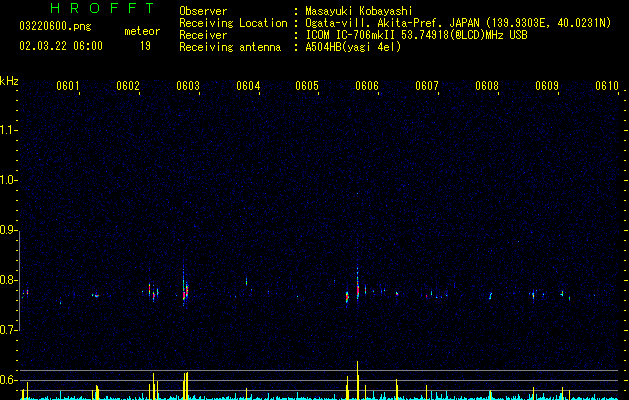Click the 0.6 frequency axis label
Viewport: 629px width, 400px height.
pyautogui.click(x=8, y=380)
